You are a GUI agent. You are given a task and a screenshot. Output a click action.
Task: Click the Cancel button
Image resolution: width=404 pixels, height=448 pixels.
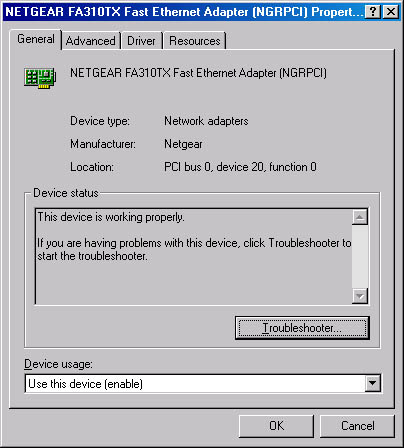tap(357, 426)
